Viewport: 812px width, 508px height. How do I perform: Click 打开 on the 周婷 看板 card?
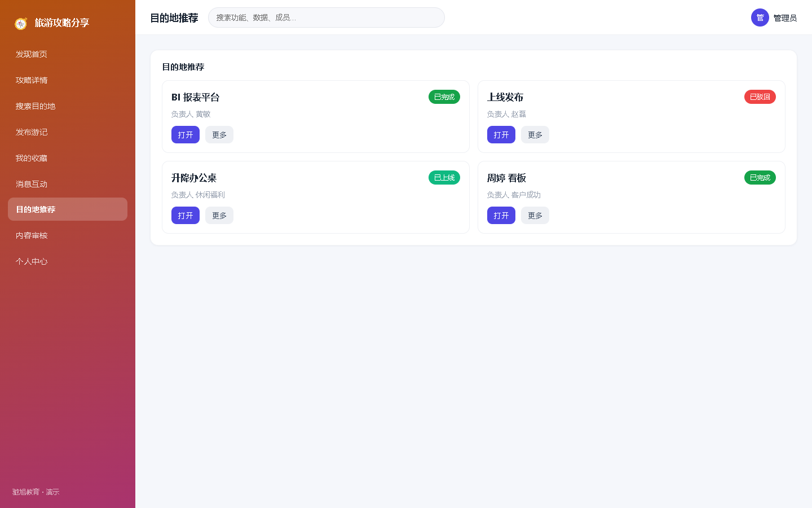coord(501,216)
